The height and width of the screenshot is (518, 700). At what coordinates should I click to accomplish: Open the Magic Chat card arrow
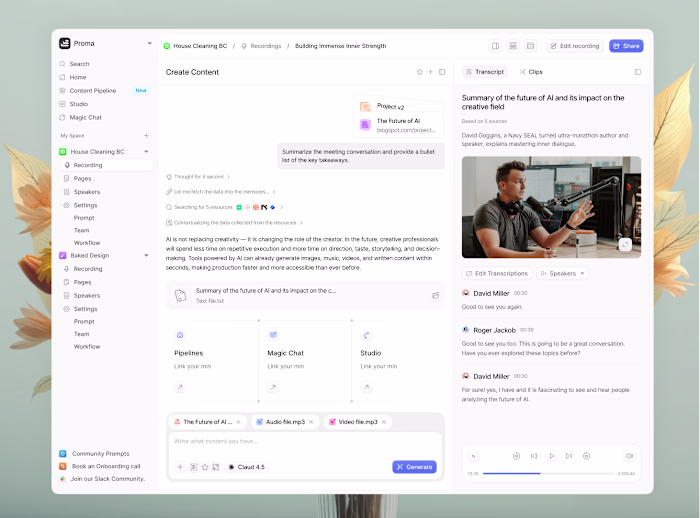click(x=273, y=387)
